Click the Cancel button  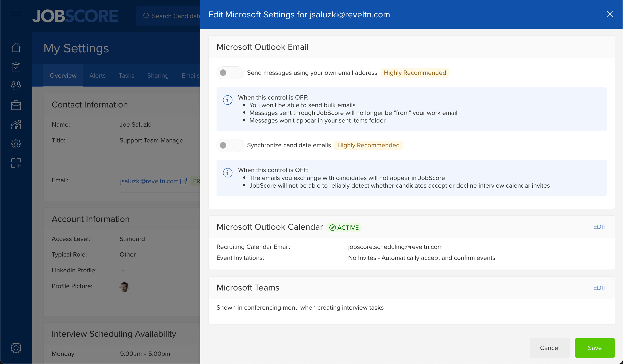coord(550,348)
